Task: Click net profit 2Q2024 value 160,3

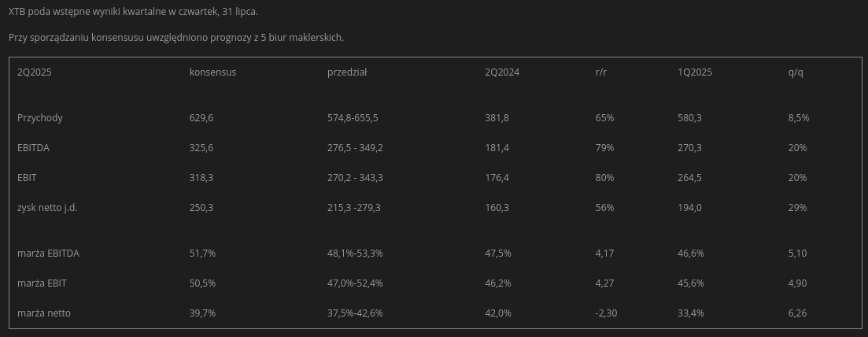Action: tap(497, 208)
